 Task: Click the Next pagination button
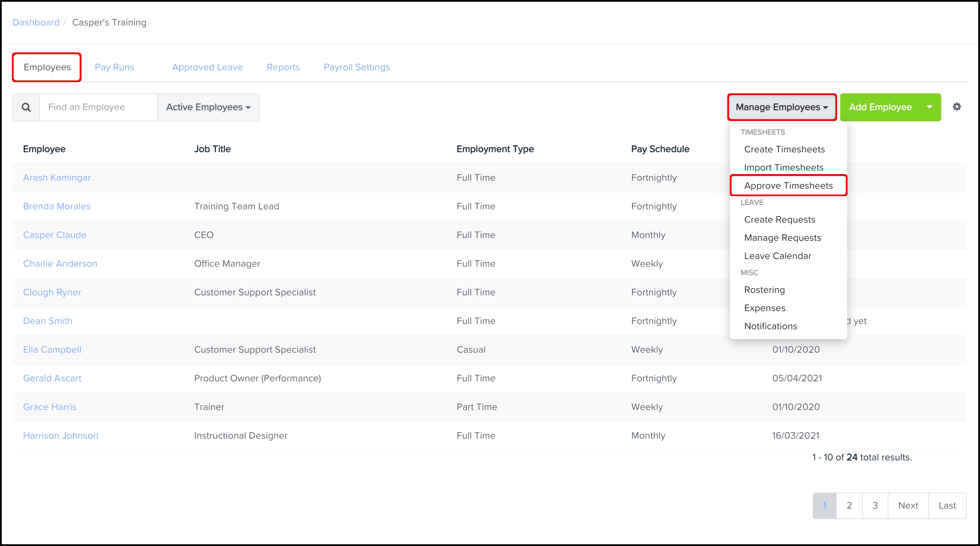coord(908,505)
